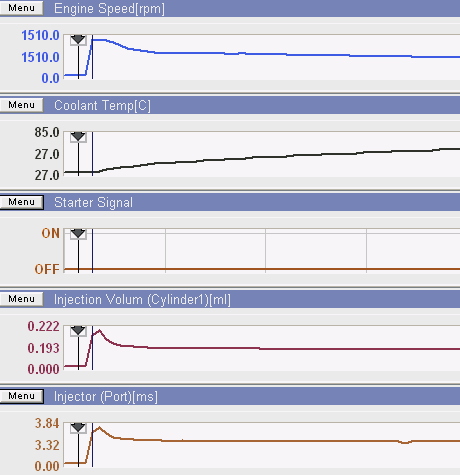Click the 85.0 axis value of Coolant Temp
The width and height of the screenshot is (460, 475).
pyautogui.click(x=47, y=132)
